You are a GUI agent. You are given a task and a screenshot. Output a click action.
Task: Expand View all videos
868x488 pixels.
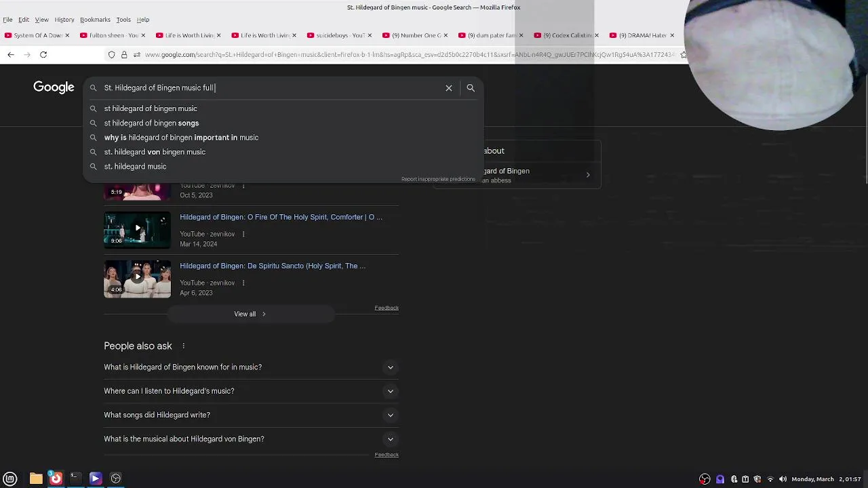click(x=250, y=314)
